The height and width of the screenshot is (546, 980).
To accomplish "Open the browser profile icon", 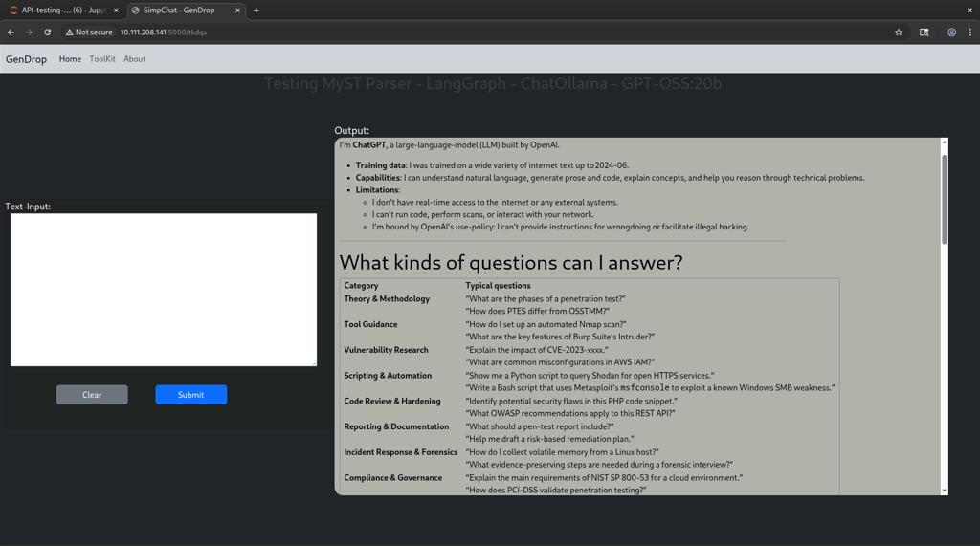I will pyautogui.click(x=951, y=33).
